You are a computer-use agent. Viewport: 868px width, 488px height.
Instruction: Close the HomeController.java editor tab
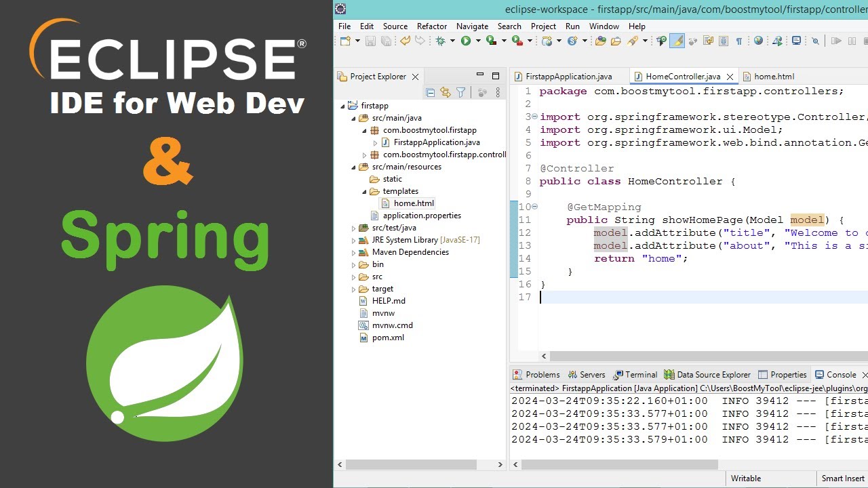(x=730, y=77)
